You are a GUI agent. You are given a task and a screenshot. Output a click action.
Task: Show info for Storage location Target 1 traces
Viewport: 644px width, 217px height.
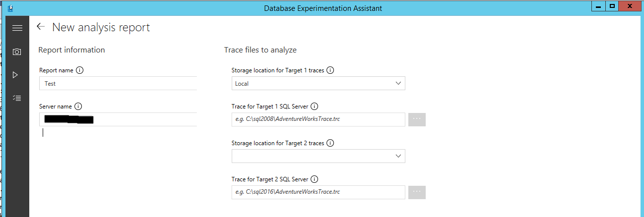330,70
